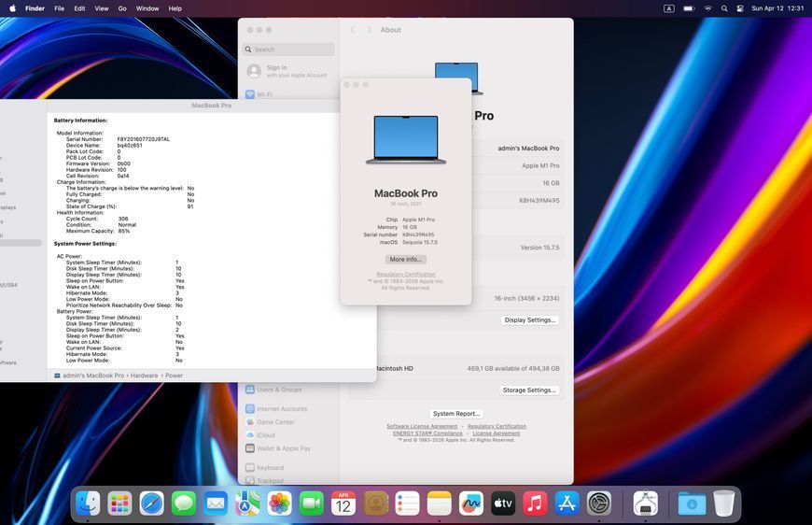This screenshot has width=812, height=525.
Task: Click 'Cycle Count:' row in battery info
Action: pos(97,219)
